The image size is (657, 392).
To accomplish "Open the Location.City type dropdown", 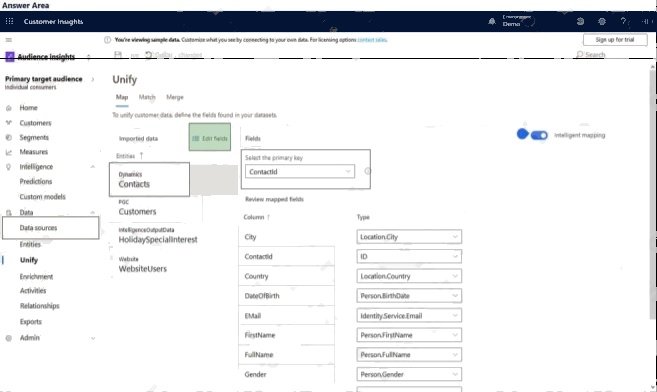I will (x=409, y=237).
